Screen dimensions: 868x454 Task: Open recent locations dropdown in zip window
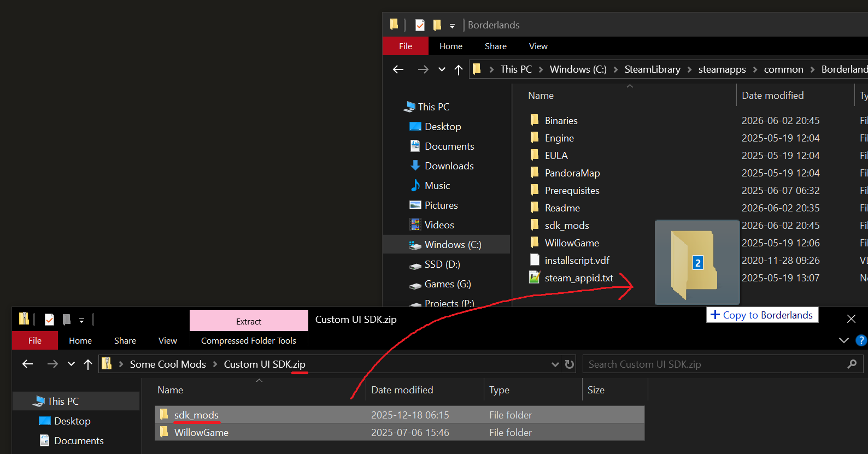coord(71,364)
